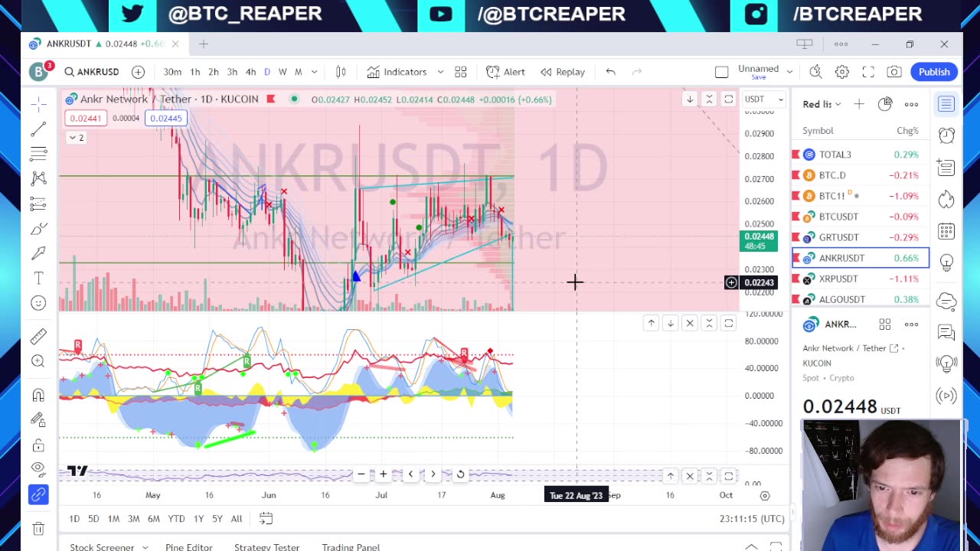Click the 0.02441 sell price box
Viewport: 980px width, 551px height.
tap(85, 118)
